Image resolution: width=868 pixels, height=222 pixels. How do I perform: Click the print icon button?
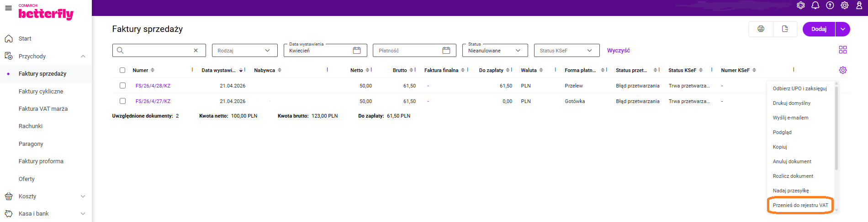point(761,29)
